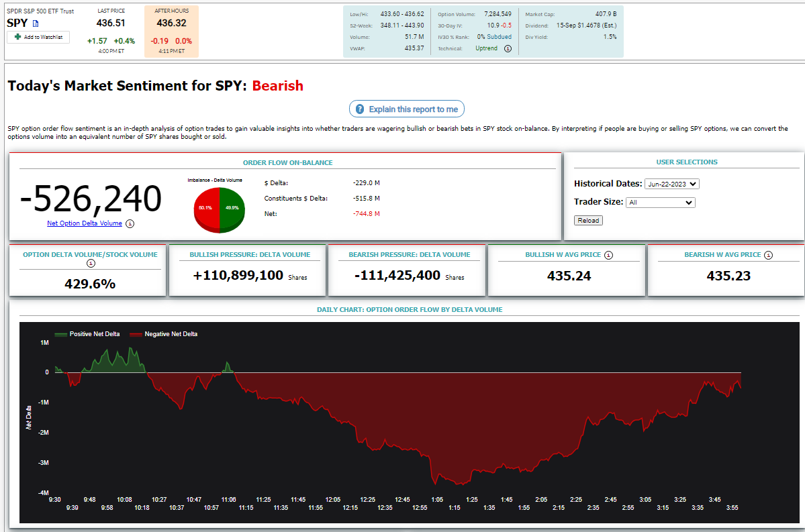
Task: Click the Daily Chart title above the graph
Action: [x=410, y=310]
